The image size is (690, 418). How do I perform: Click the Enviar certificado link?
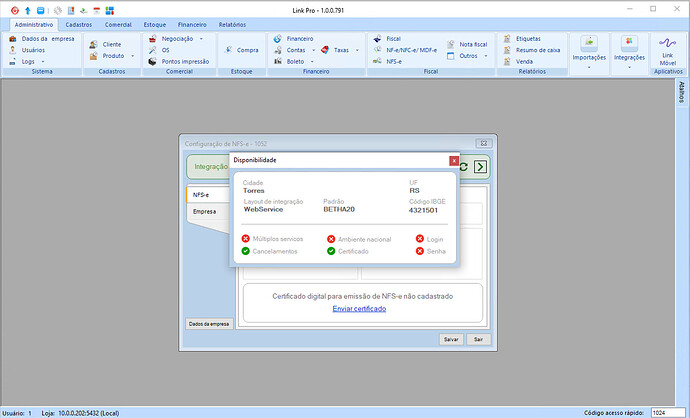[359, 309]
